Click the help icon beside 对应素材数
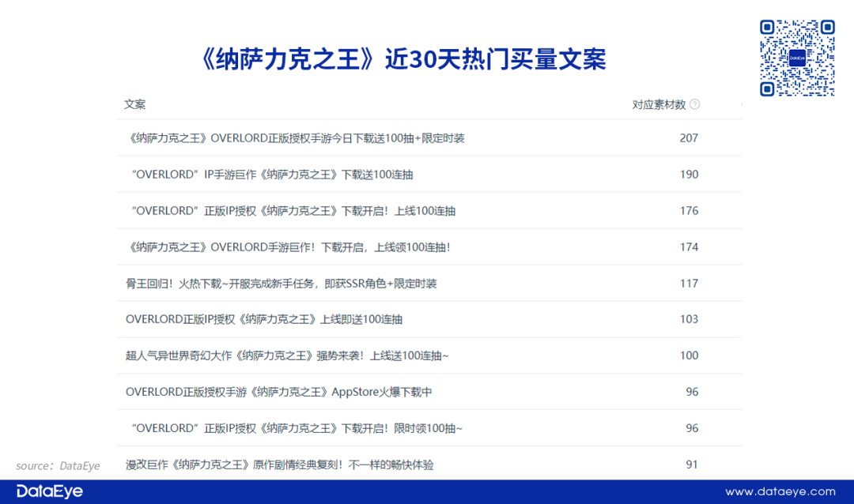Viewport: 854px width, 504px height. tap(694, 104)
